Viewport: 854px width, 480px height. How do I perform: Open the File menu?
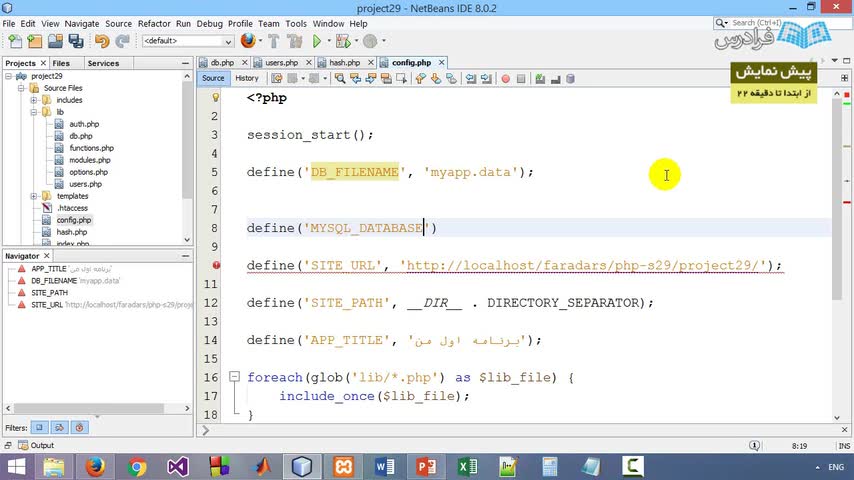9,23
